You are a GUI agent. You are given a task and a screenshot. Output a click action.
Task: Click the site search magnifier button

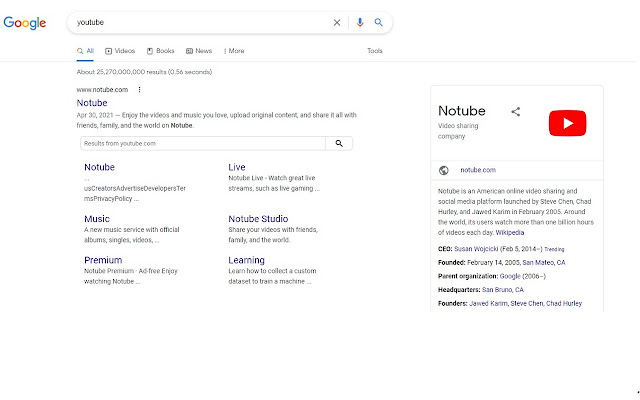[x=339, y=143]
